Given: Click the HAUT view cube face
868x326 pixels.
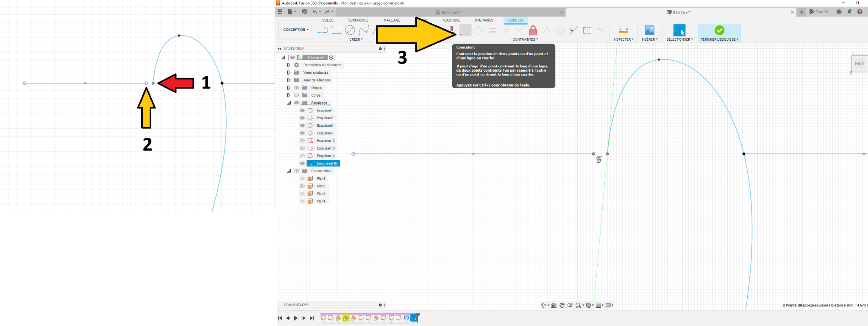Looking at the screenshot, I should [x=860, y=64].
